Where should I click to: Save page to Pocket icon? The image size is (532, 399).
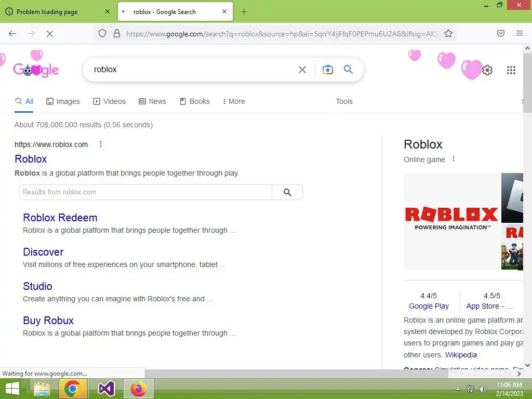tap(501, 33)
